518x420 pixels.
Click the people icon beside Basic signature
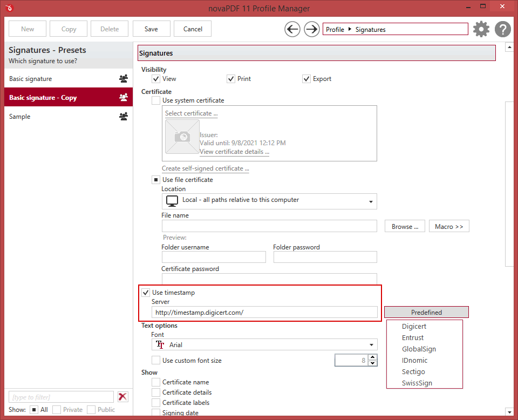[x=124, y=79]
